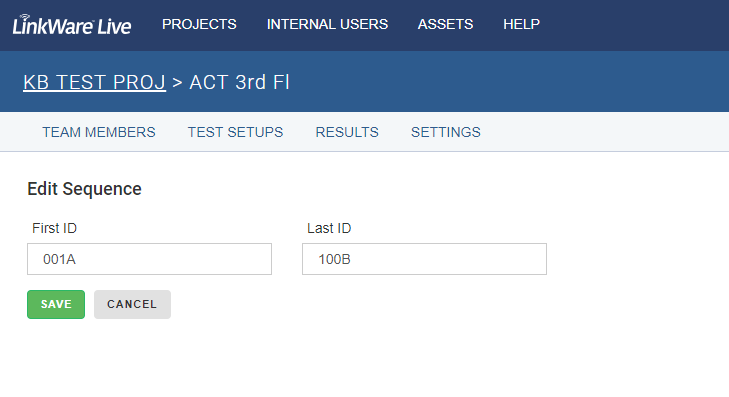The image size is (729, 397).
Task: Switch to the TEAM MEMBERS tab
Action: coord(99,132)
